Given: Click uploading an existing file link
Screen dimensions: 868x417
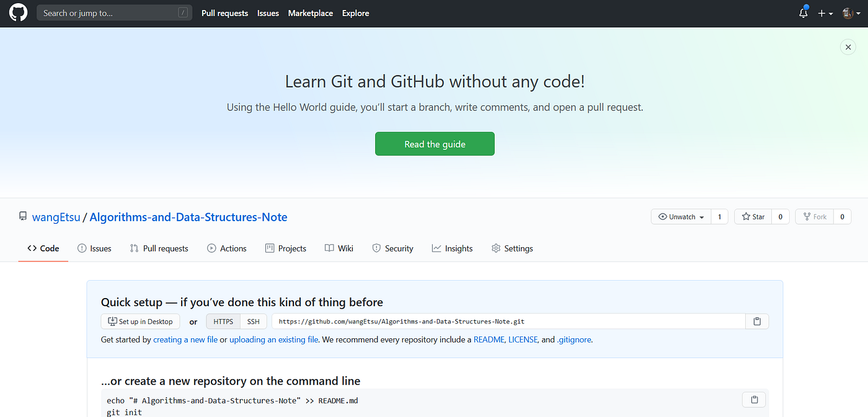Looking at the screenshot, I should (x=274, y=340).
